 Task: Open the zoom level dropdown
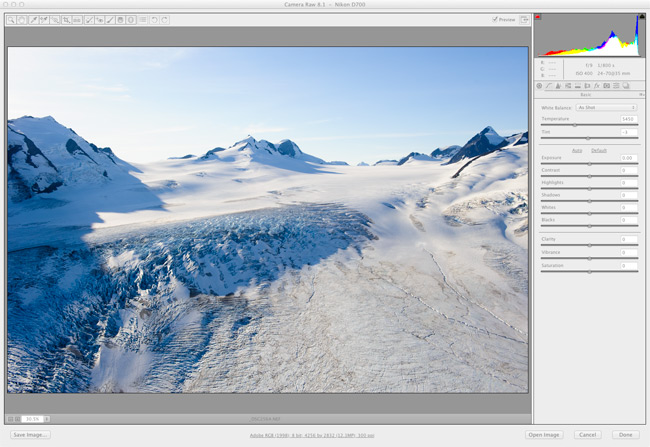tap(46, 419)
